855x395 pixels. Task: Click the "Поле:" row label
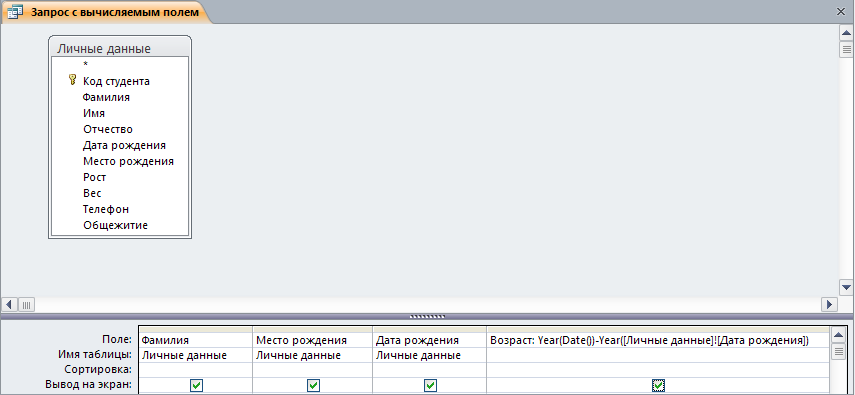coord(117,339)
